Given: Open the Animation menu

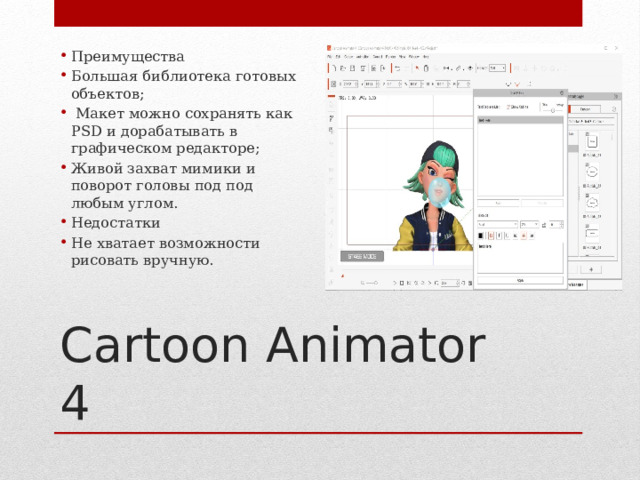Looking at the screenshot, I should click(362, 57).
